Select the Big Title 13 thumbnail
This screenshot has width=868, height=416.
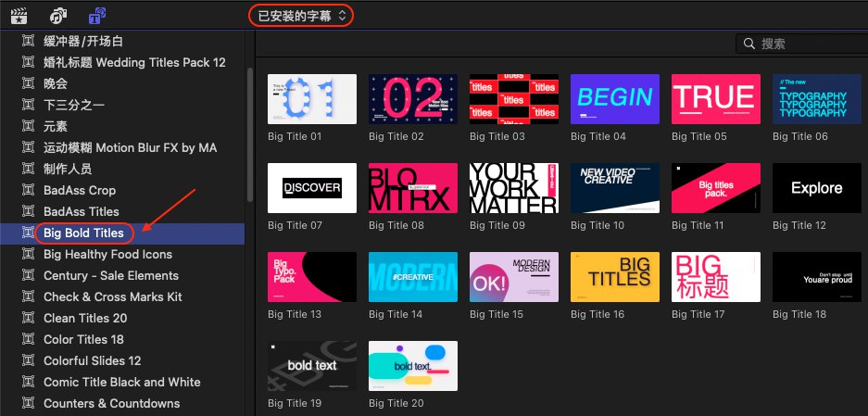point(312,277)
